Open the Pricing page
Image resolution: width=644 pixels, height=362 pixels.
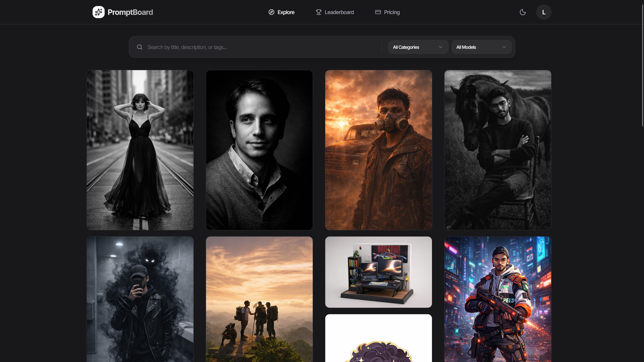click(x=392, y=12)
